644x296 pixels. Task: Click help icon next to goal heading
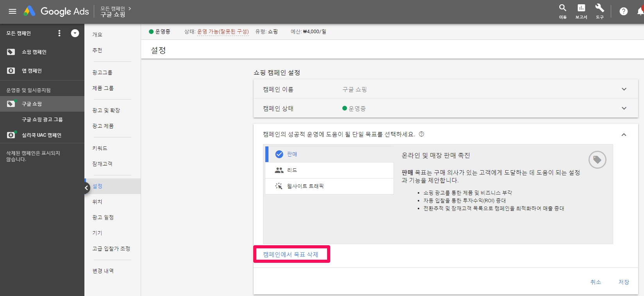click(421, 134)
